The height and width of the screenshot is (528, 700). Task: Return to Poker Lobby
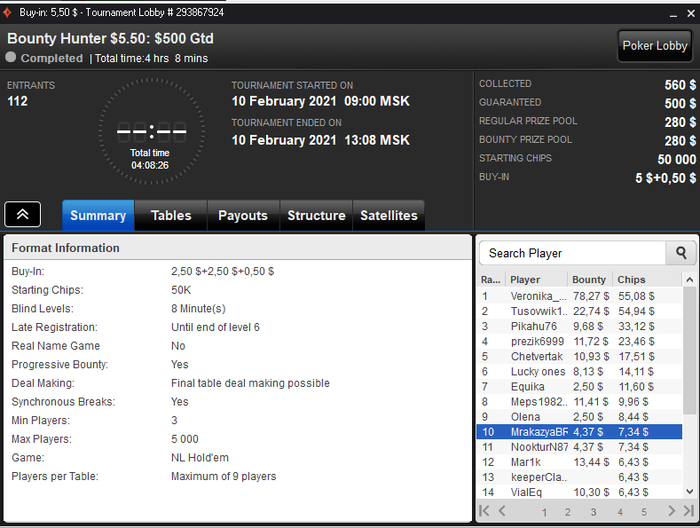pos(654,46)
